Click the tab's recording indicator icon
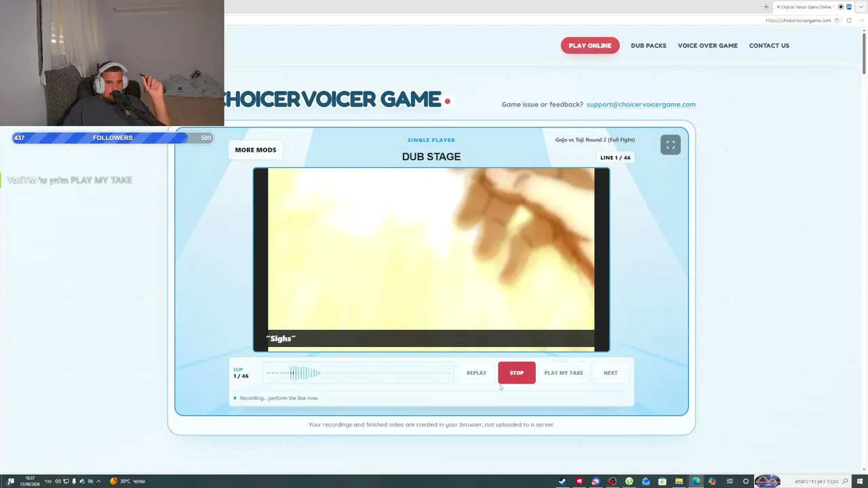Image resolution: width=868 pixels, height=488 pixels. point(841,7)
